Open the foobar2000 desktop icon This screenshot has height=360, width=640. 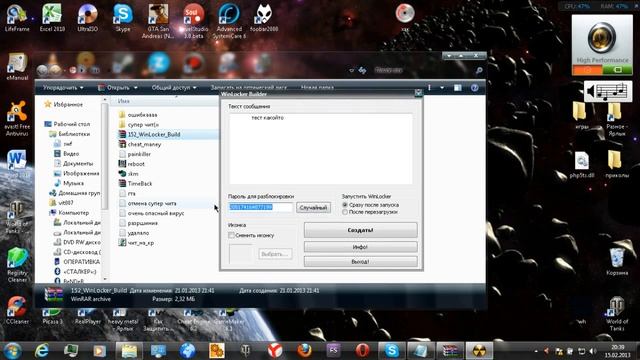(x=264, y=18)
